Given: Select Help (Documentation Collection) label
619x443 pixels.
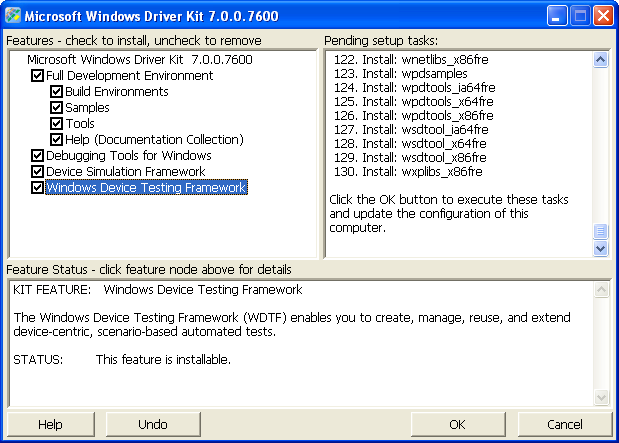Looking at the screenshot, I should [x=154, y=139].
